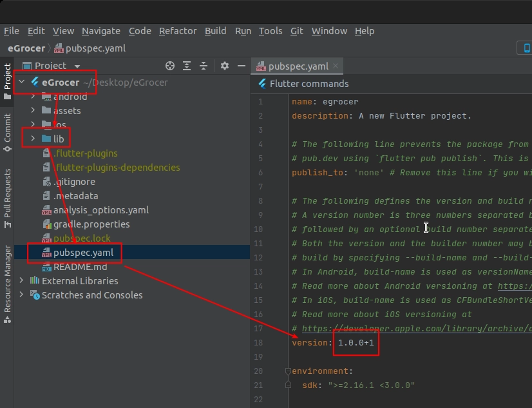This screenshot has height=408, width=532.
Task: Click the device selector phone icon
Action: (x=527, y=48)
